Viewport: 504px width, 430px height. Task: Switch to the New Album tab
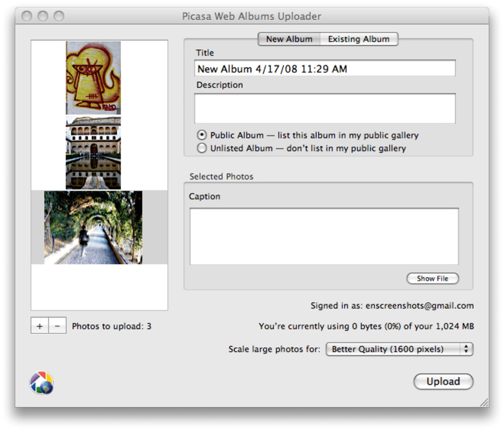(x=289, y=39)
